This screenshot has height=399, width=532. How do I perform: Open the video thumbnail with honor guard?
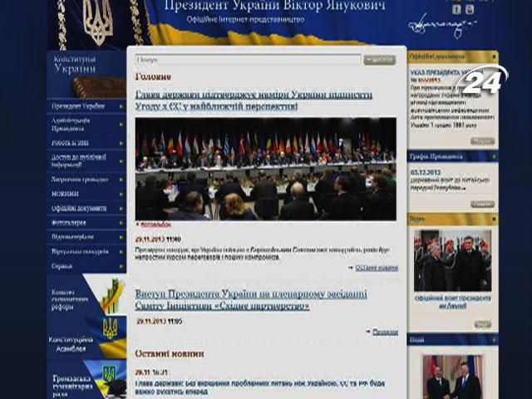coord(452,260)
